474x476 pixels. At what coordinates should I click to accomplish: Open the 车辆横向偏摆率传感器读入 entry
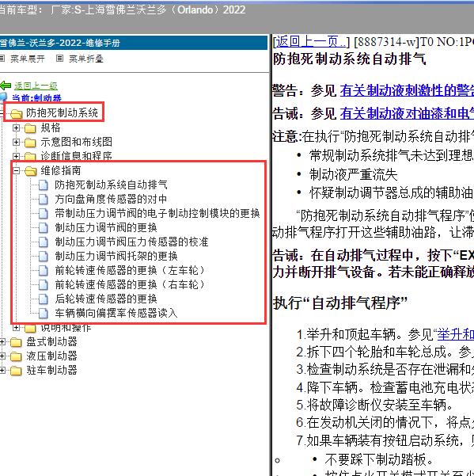click(x=116, y=314)
